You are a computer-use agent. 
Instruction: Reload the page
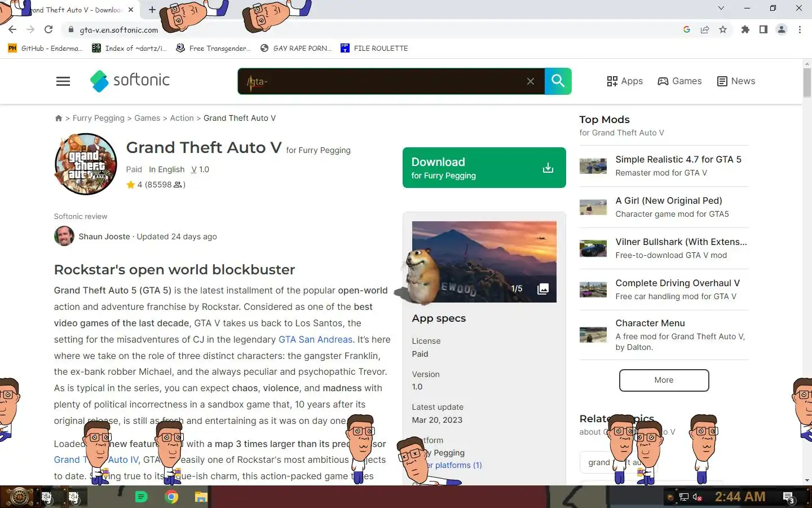(x=48, y=29)
